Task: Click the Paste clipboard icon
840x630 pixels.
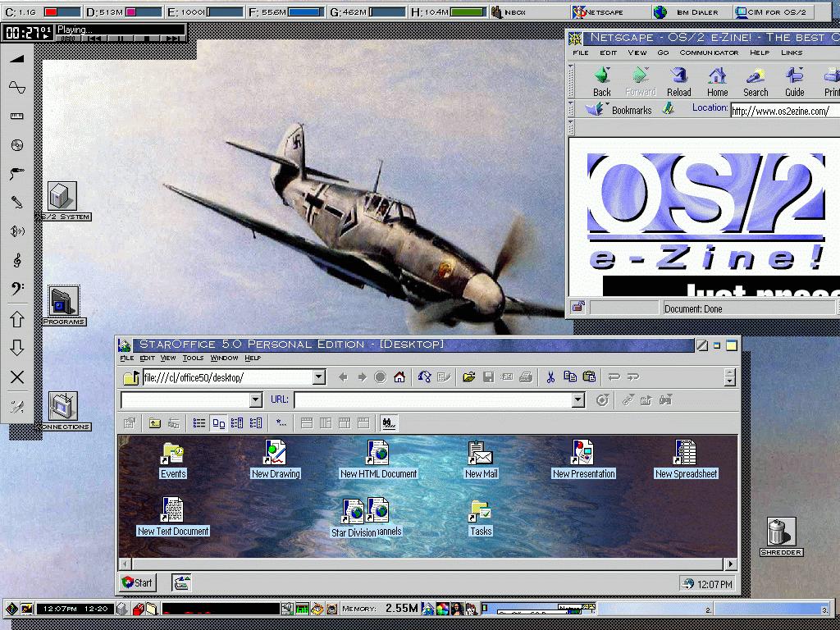Action: pos(589,377)
